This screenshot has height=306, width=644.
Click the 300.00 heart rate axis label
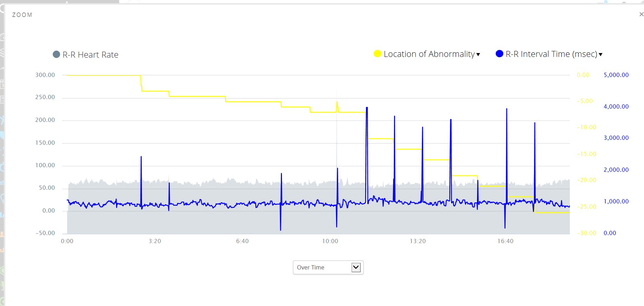45,75
